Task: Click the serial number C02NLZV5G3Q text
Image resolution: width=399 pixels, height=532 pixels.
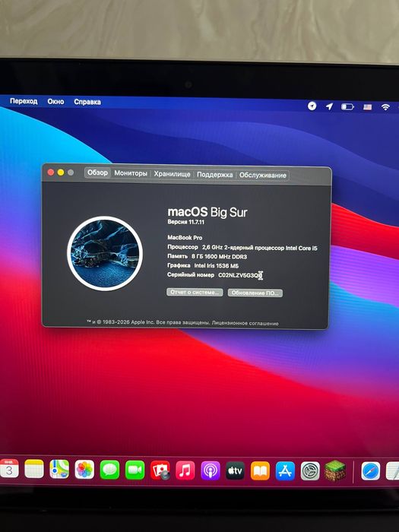Action: (240, 275)
